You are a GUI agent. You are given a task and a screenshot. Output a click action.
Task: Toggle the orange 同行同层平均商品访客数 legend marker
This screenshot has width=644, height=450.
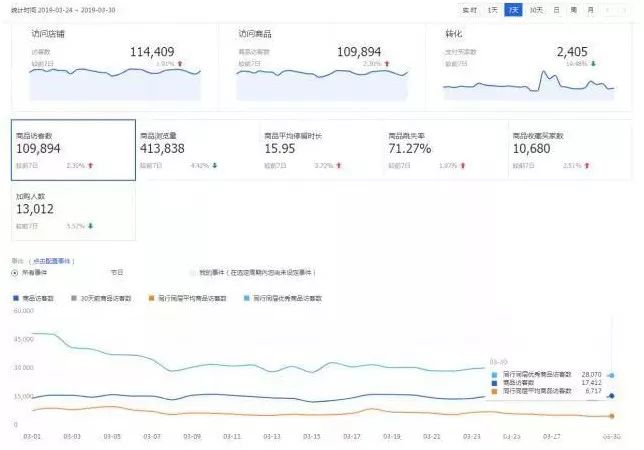point(152,298)
